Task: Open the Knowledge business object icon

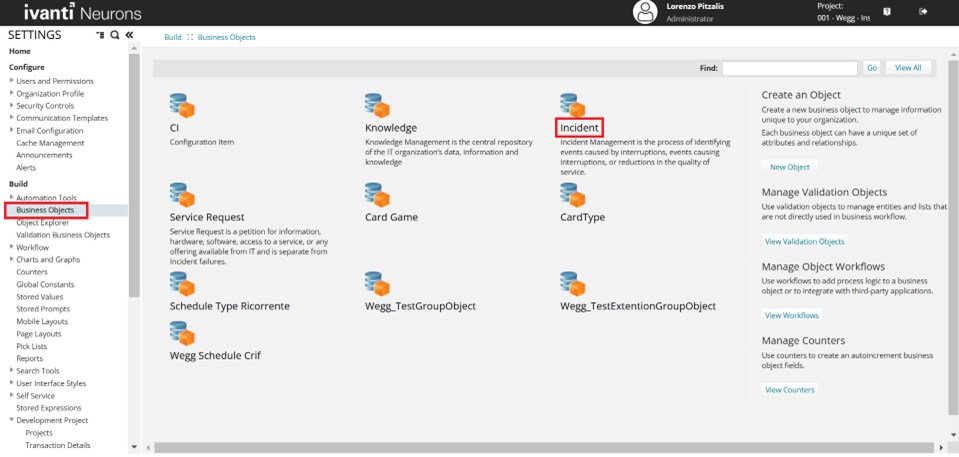Action: (377, 106)
